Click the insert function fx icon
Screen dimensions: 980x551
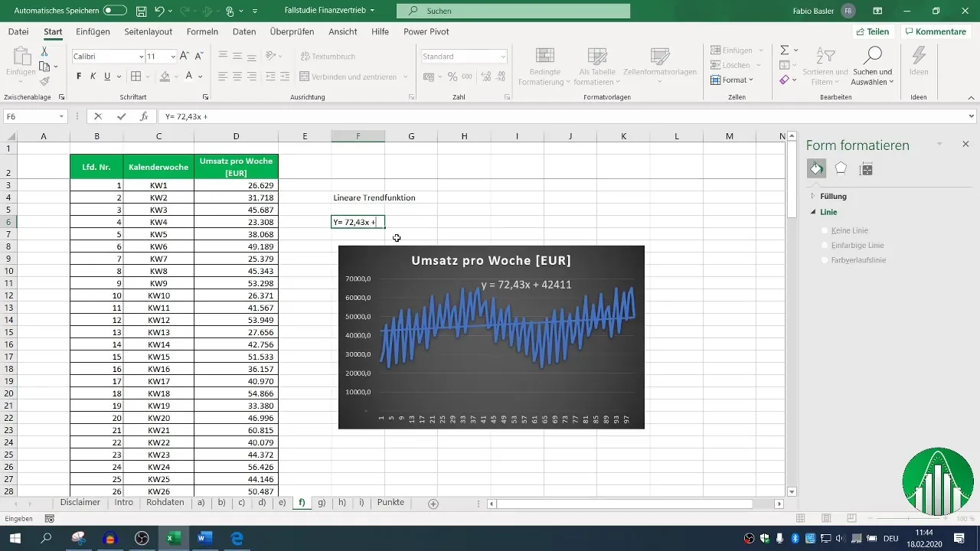[x=144, y=116]
